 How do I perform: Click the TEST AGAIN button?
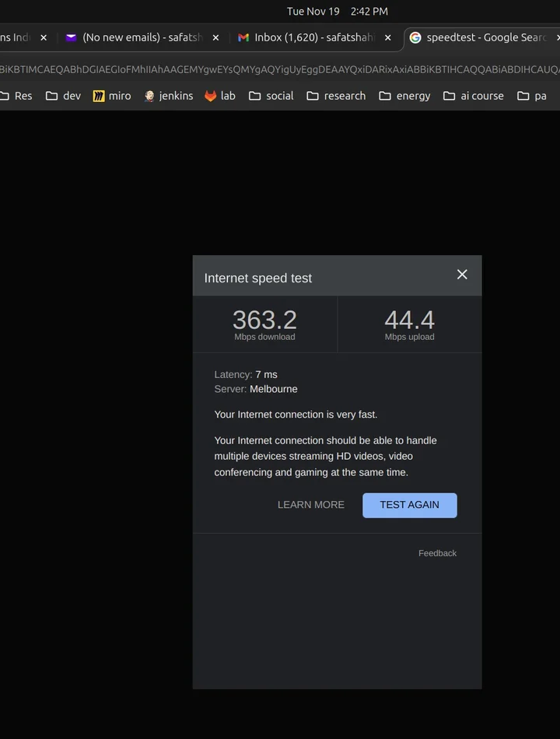(x=409, y=505)
